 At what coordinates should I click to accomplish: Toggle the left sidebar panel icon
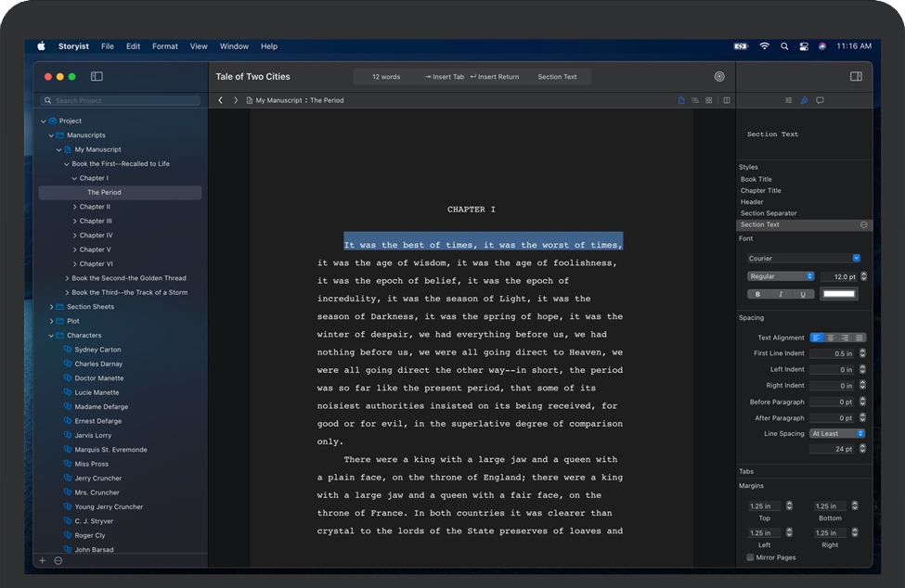coord(97,77)
